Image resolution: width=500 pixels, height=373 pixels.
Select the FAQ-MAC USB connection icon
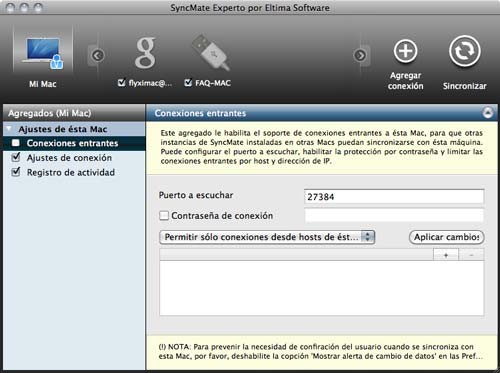211,52
